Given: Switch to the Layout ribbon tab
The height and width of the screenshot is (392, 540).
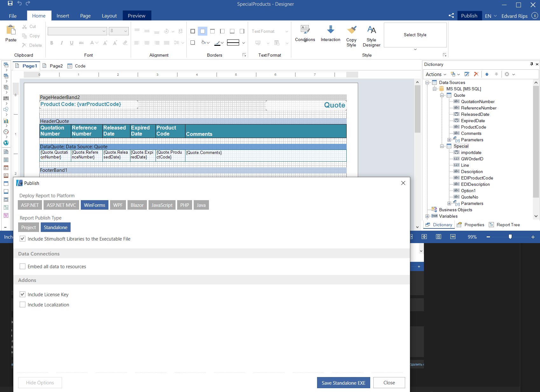Looking at the screenshot, I should 109,16.
